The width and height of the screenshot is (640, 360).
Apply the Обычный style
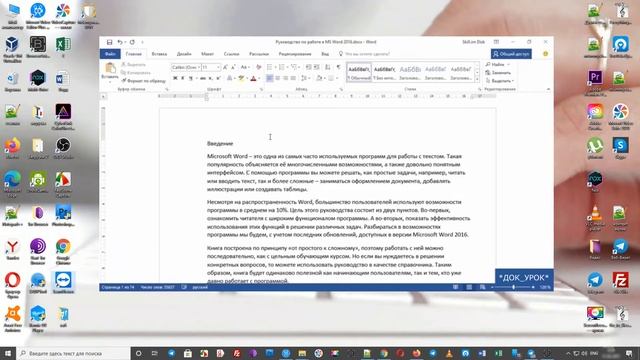pos(359,72)
